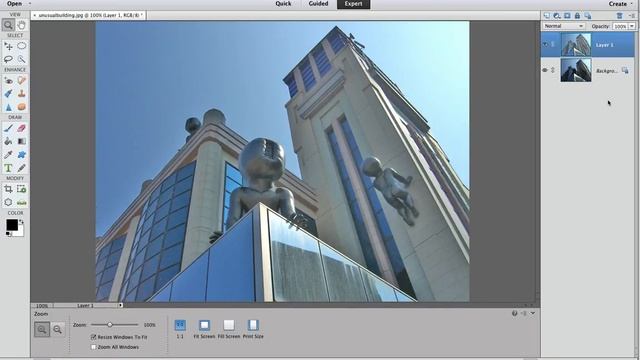Delete layer with trash icon
Image resolution: width=640 pixels, height=360 pixels.
click(620, 16)
